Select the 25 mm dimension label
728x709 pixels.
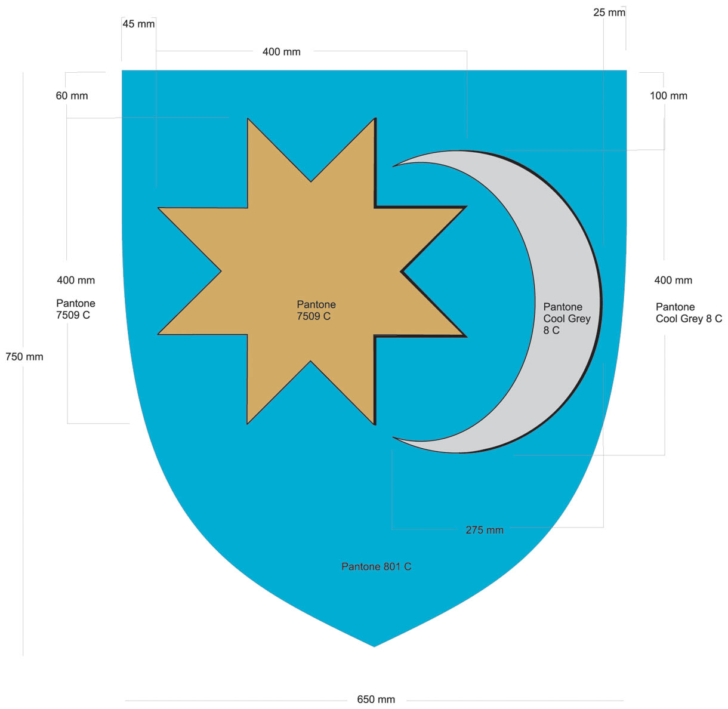point(609,13)
